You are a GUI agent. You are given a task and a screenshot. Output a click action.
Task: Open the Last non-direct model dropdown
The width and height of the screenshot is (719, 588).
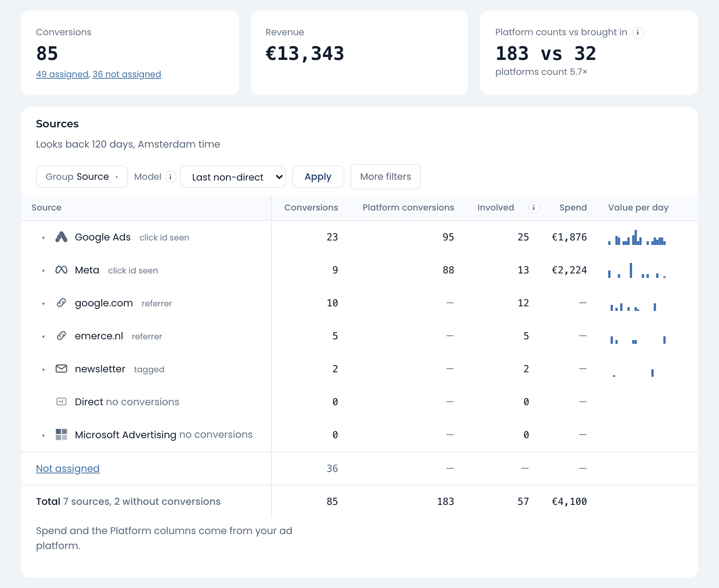click(233, 177)
